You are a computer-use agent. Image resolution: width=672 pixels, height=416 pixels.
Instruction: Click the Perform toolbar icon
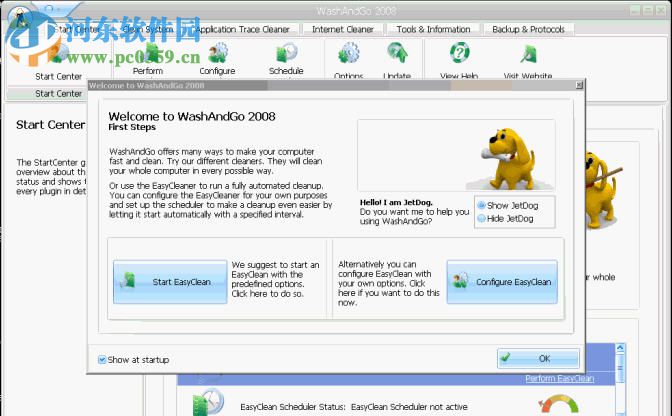pos(150,53)
